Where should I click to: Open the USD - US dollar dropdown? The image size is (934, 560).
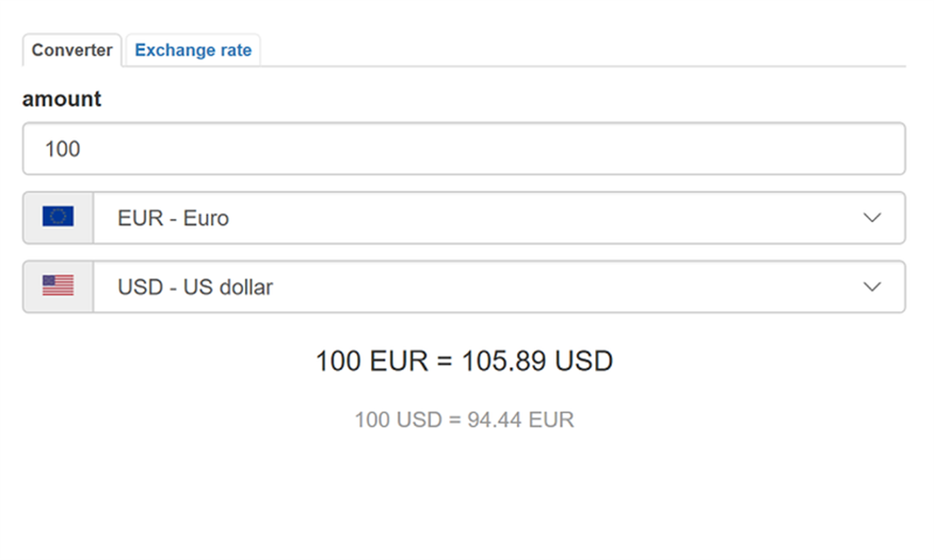click(x=484, y=286)
